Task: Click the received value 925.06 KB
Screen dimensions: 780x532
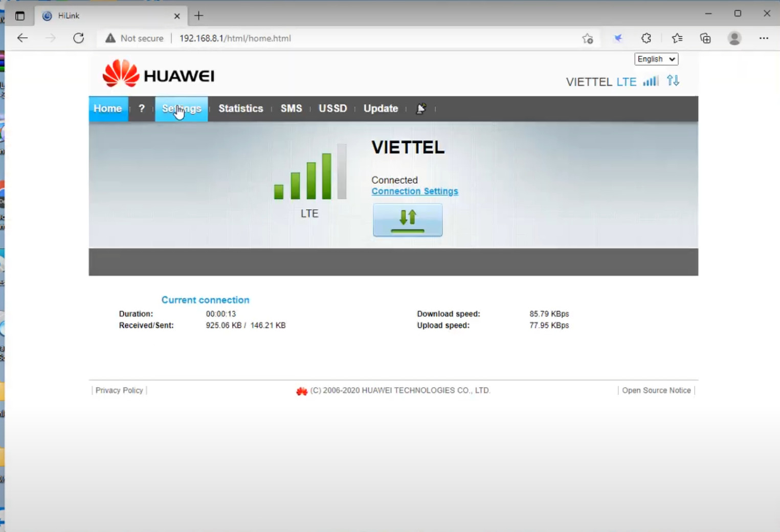Action: pos(224,325)
